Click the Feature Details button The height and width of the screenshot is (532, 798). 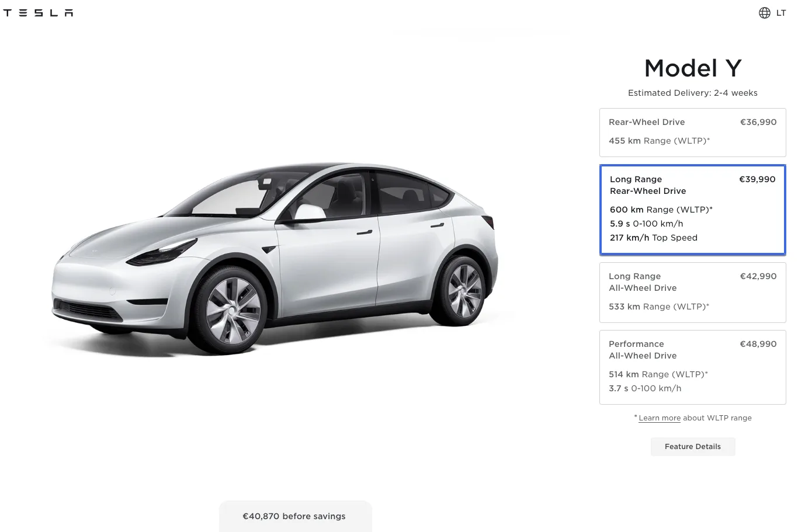[692, 447]
